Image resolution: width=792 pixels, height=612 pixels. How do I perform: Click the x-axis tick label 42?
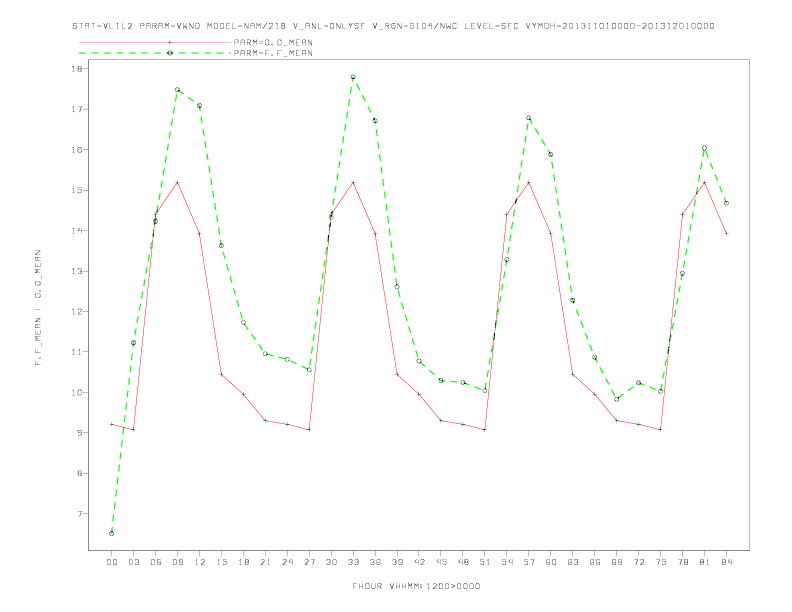coord(419,562)
